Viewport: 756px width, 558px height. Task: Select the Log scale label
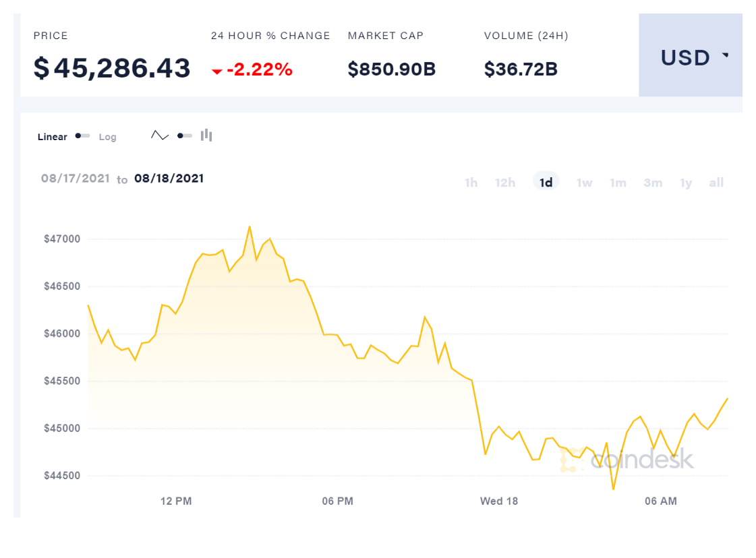[108, 137]
